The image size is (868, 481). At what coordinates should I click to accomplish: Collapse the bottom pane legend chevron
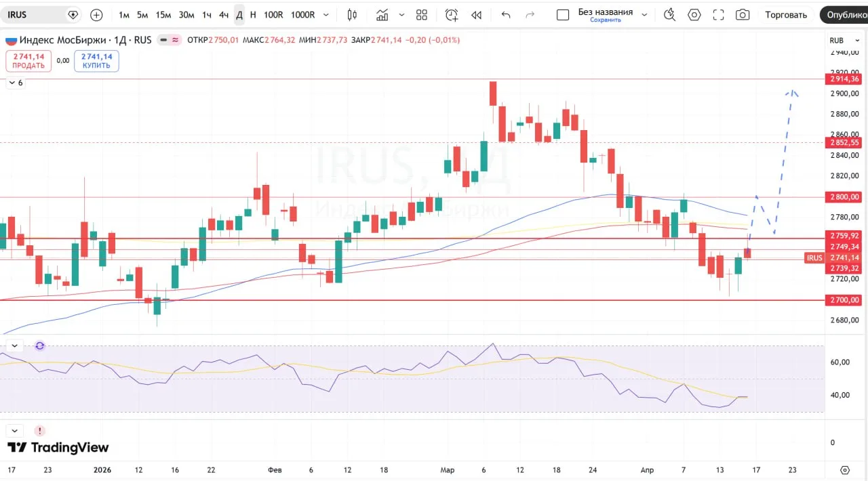(14, 430)
